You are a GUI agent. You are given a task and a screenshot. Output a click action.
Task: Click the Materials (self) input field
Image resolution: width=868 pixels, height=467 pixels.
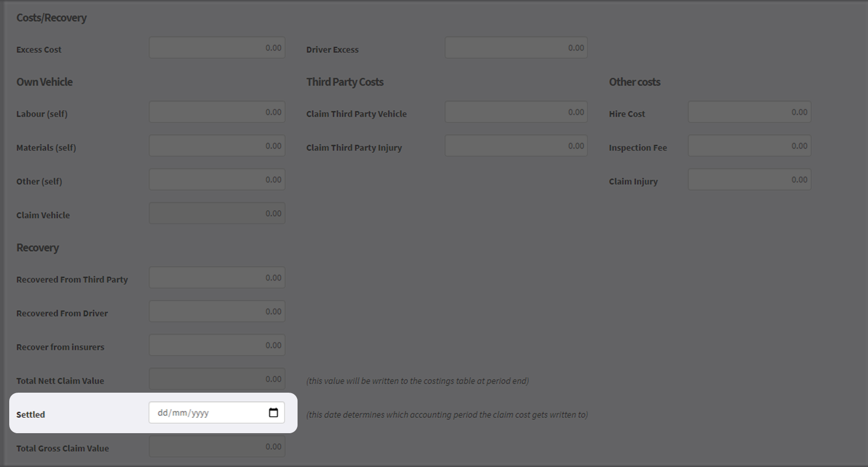(x=217, y=146)
